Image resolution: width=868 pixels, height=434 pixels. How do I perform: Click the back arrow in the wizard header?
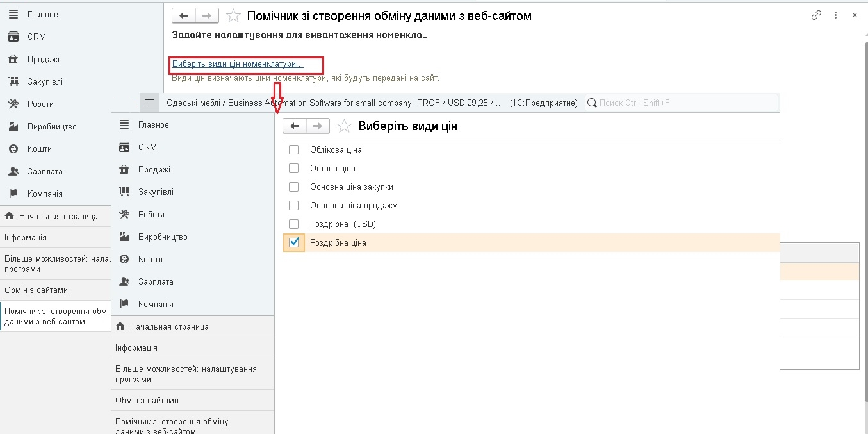click(x=184, y=15)
